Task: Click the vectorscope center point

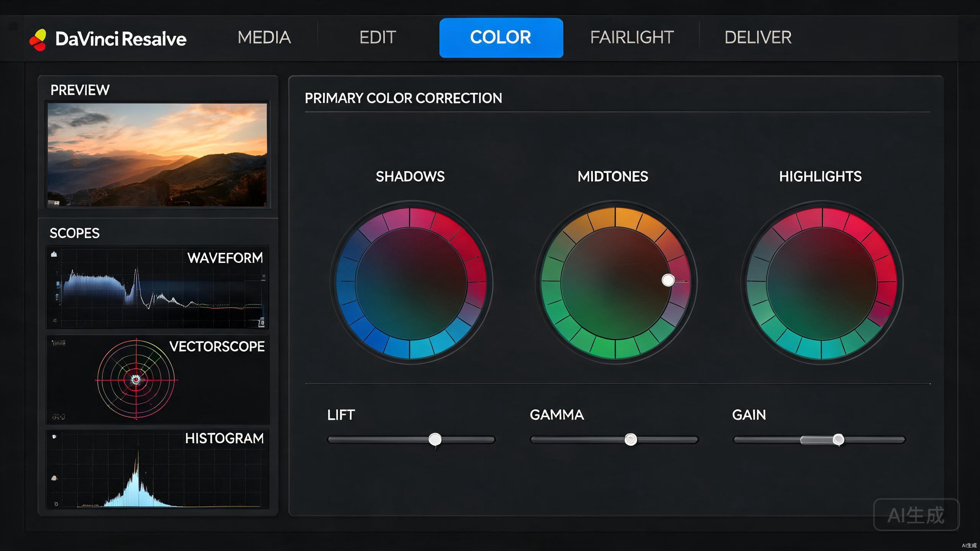Action: point(136,380)
